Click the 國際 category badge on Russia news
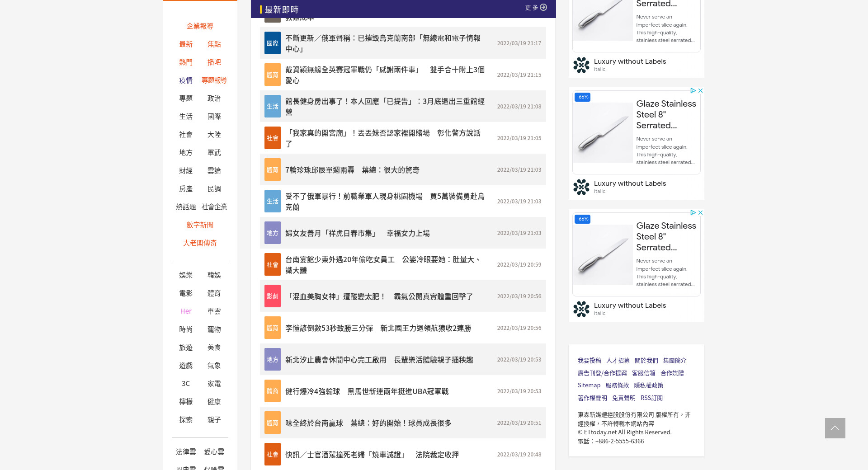Screen dimensions: 868x470 point(272,43)
